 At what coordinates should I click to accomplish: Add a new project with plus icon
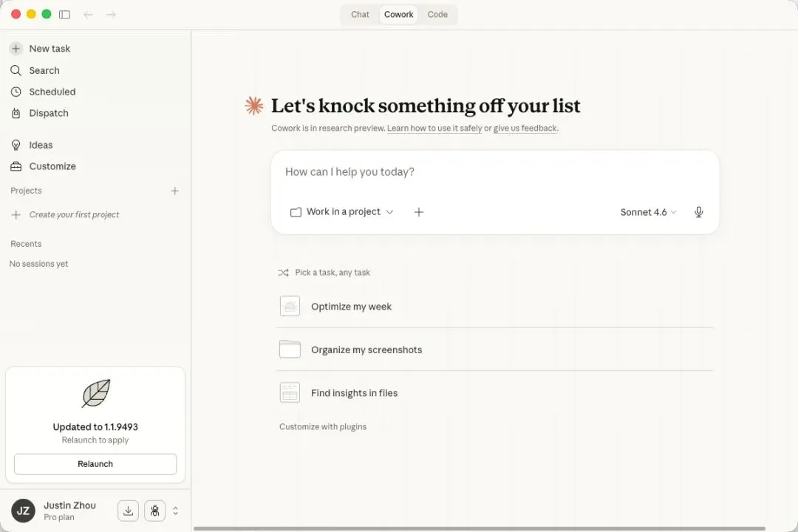(x=175, y=191)
